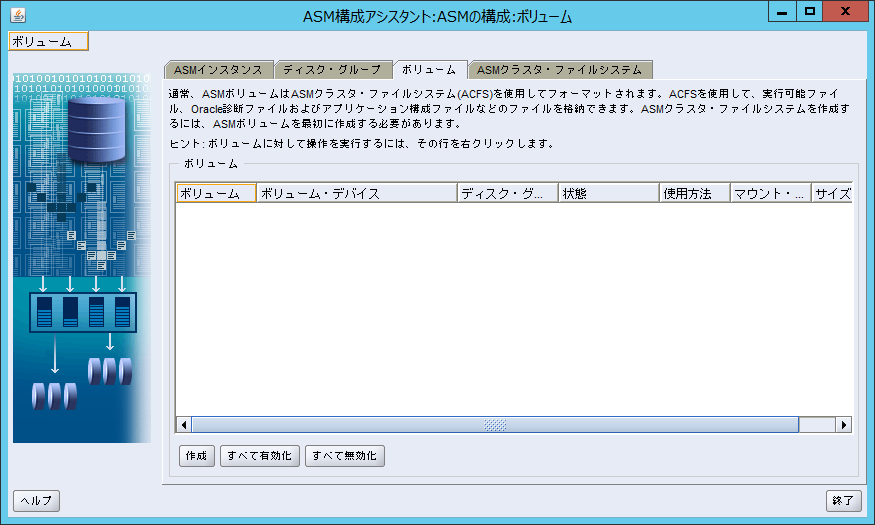
Task: Click the すべて無効化 button
Action: coord(344,456)
